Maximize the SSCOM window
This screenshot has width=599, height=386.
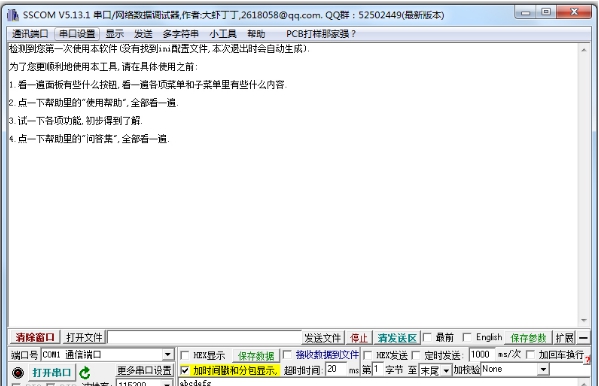point(546,12)
